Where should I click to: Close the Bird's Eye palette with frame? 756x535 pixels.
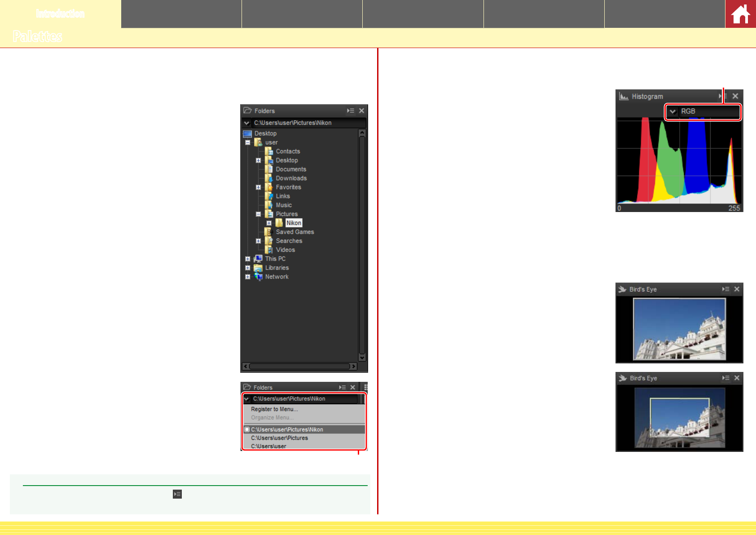click(737, 378)
